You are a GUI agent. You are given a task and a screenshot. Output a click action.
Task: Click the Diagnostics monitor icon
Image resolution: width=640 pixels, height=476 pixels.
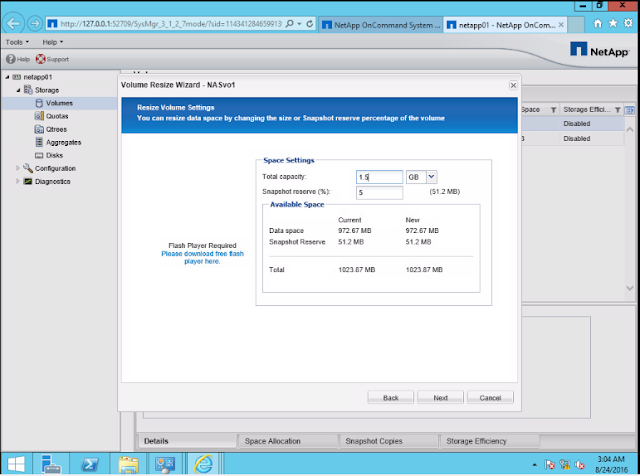click(x=28, y=181)
